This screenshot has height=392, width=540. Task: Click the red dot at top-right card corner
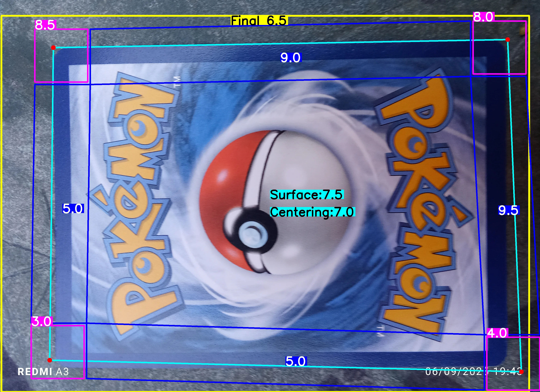508,39
